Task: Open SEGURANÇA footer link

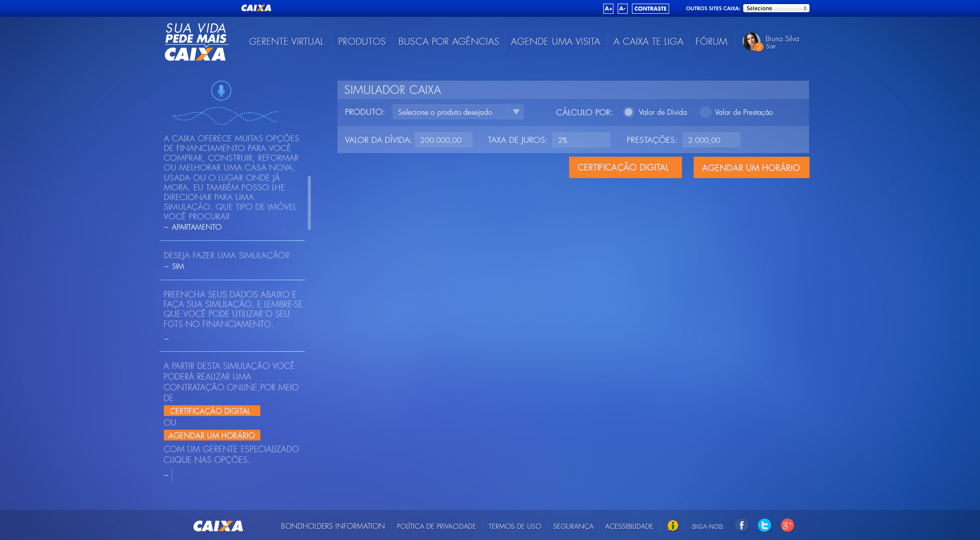Action: 573,526
